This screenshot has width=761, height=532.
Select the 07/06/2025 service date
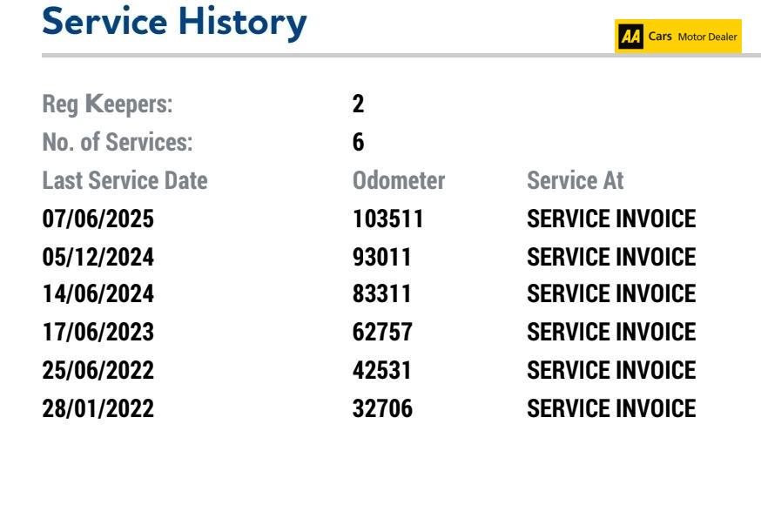click(98, 219)
